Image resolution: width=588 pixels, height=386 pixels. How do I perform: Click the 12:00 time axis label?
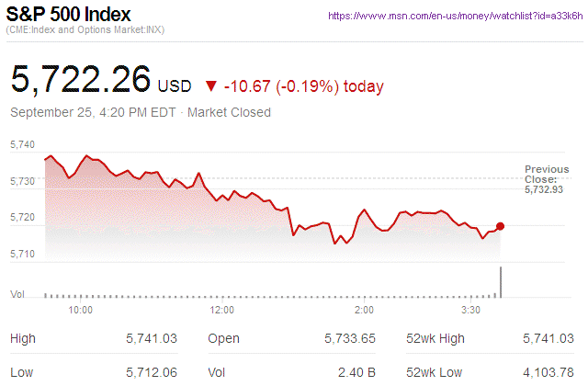(x=222, y=311)
